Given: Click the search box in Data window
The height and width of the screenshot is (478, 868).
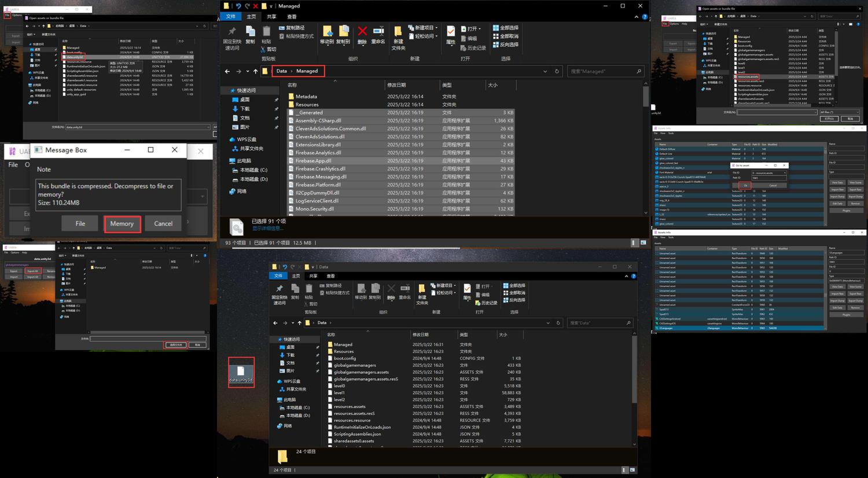Looking at the screenshot, I should coord(599,323).
